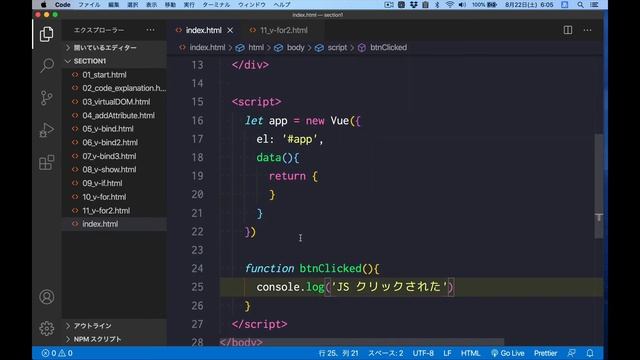Open the notifications bell in status bar

click(590, 353)
